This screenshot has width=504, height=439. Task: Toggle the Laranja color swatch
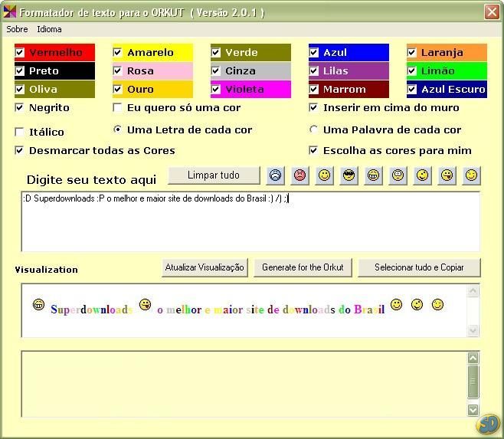click(x=447, y=52)
